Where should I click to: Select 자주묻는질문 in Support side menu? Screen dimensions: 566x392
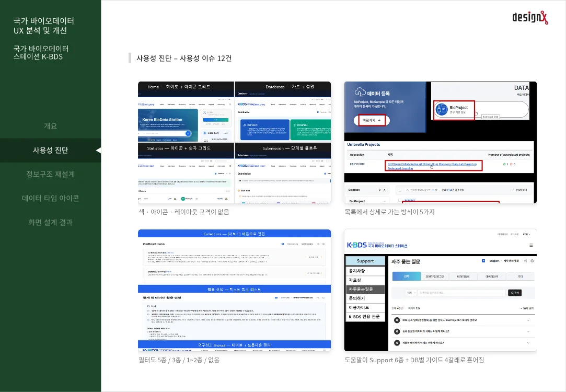pyautogui.click(x=365, y=289)
